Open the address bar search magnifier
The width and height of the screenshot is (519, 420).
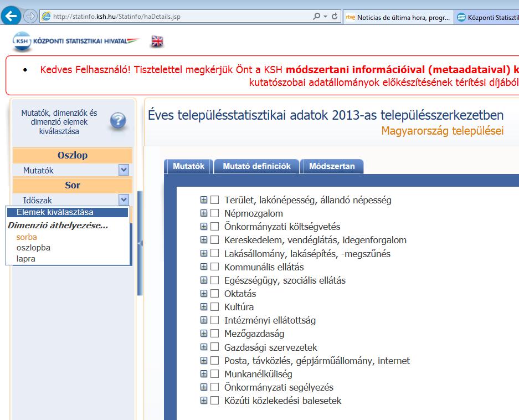click(317, 16)
